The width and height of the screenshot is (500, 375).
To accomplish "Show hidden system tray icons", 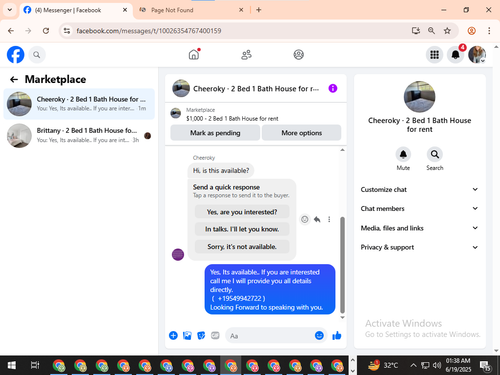I will (x=413, y=365).
